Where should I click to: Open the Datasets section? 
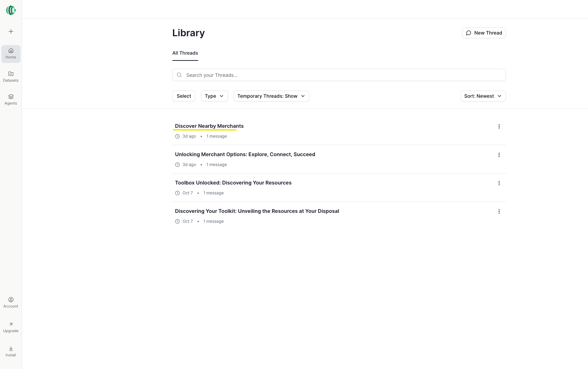[11, 77]
